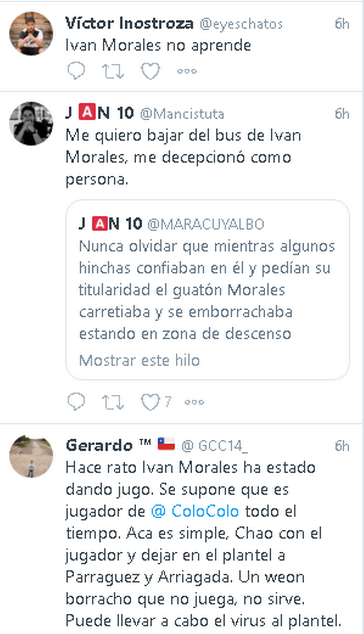Viewport: 364px width, 634px height.
Task: Click the @eyeschatos handle
Action: (241, 24)
